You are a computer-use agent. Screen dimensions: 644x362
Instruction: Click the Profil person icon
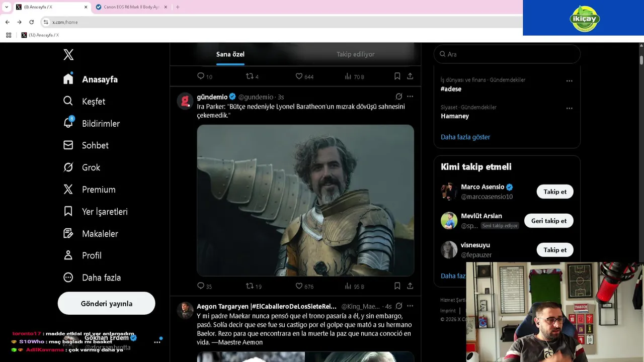68,255
